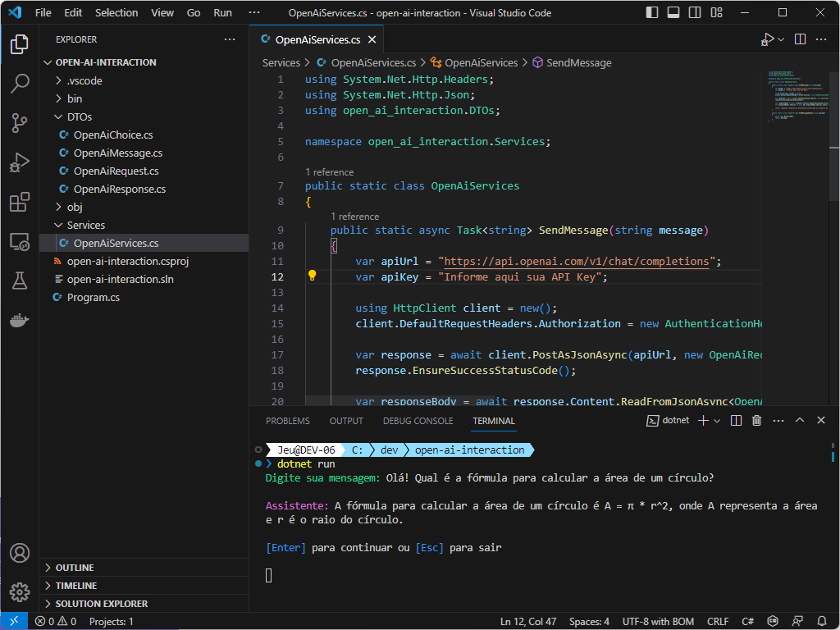Open the Source Control view
This screenshot has height=630, width=840.
coord(20,121)
